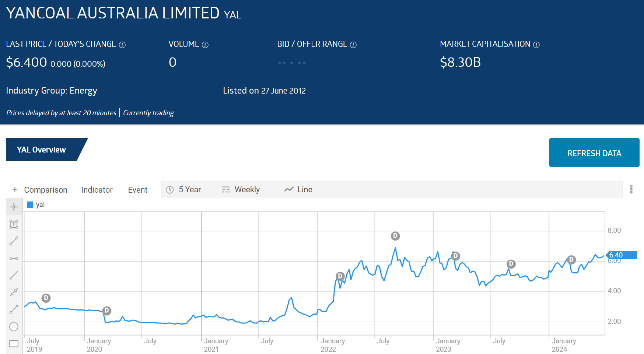The width and height of the screenshot is (644, 354).
Task: Open the Indicator menu
Action: click(97, 190)
